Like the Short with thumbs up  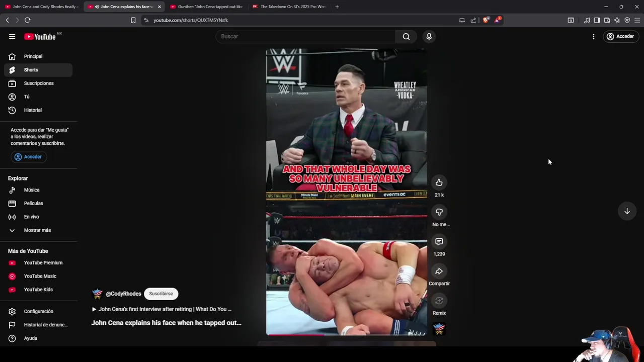pos(439,183)
